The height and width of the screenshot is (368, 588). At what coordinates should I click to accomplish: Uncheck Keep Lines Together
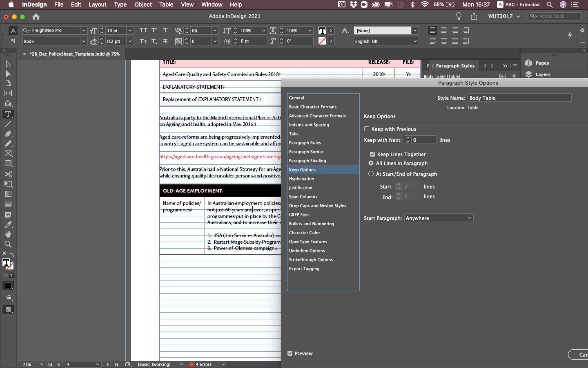click(372, 154)
